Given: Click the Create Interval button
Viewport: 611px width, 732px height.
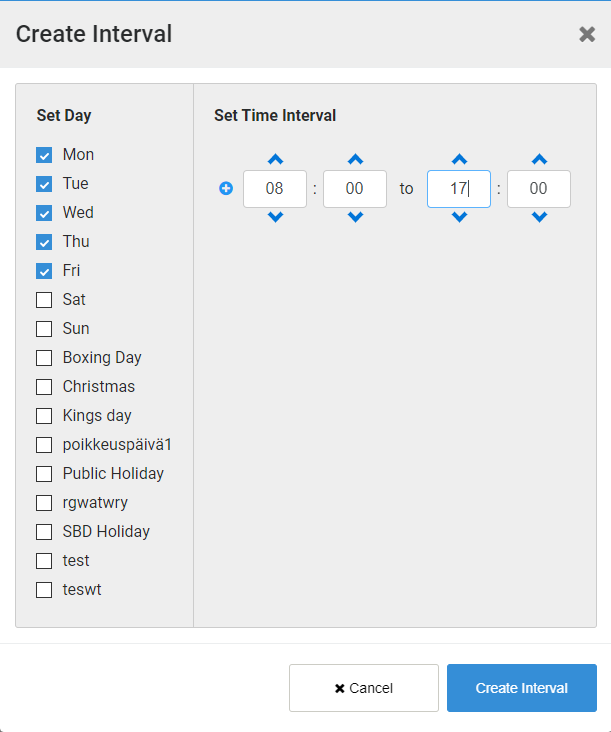Looking at the screenshot, I should pyautogui.click(x=521, y=688).
